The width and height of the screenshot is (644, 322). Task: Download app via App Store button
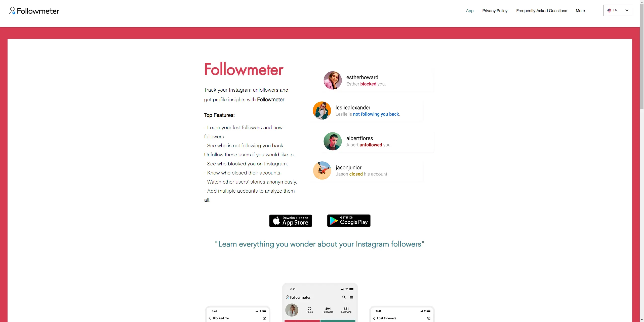[x=290, y=221]
